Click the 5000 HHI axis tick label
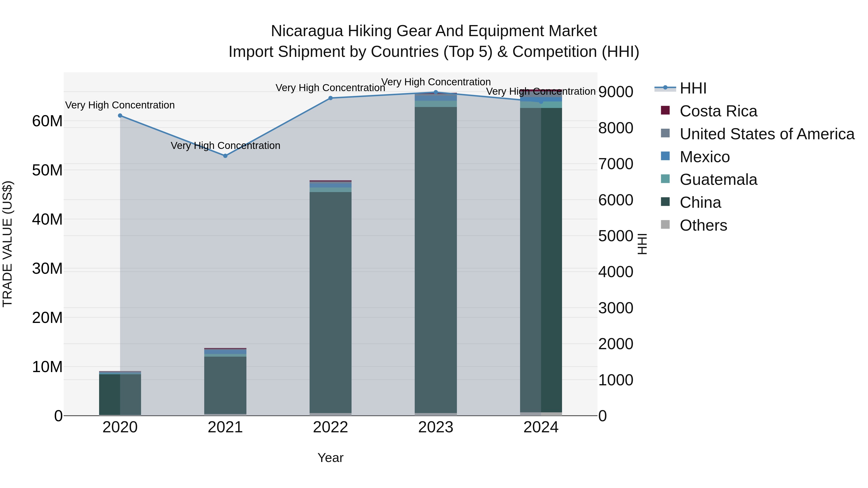 pyautogui.click(x=616, y=236)
